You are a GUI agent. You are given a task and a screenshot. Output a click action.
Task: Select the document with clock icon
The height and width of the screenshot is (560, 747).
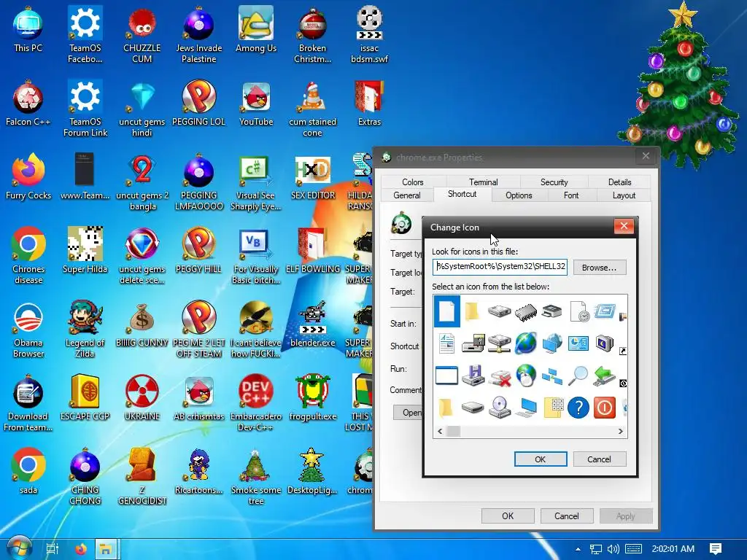tap(578, 312)
